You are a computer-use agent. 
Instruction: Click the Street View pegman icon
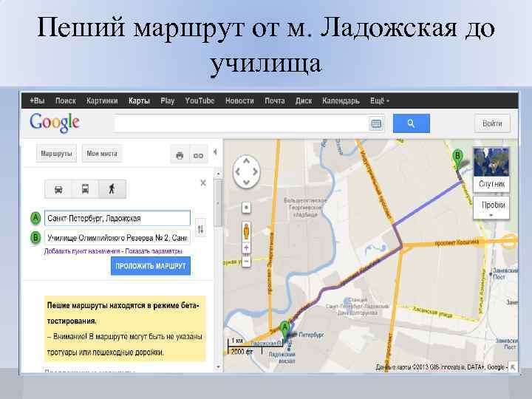click(x=246, y=232)
